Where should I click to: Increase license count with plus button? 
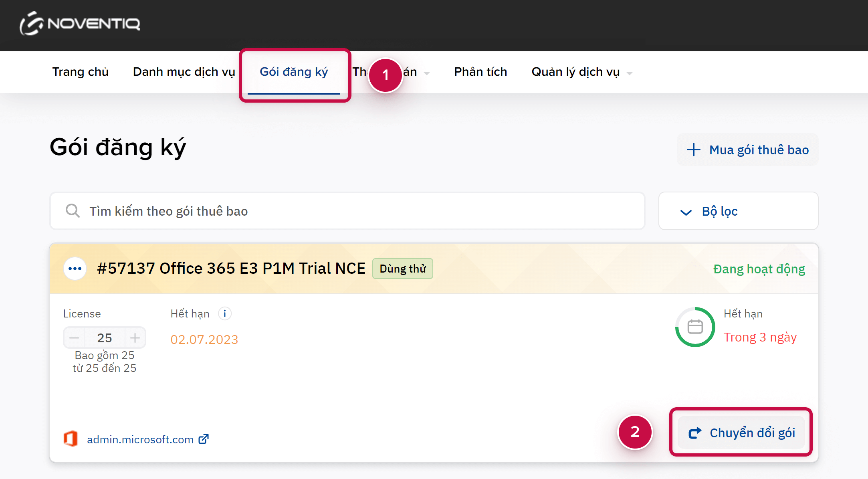click(135, 338)
